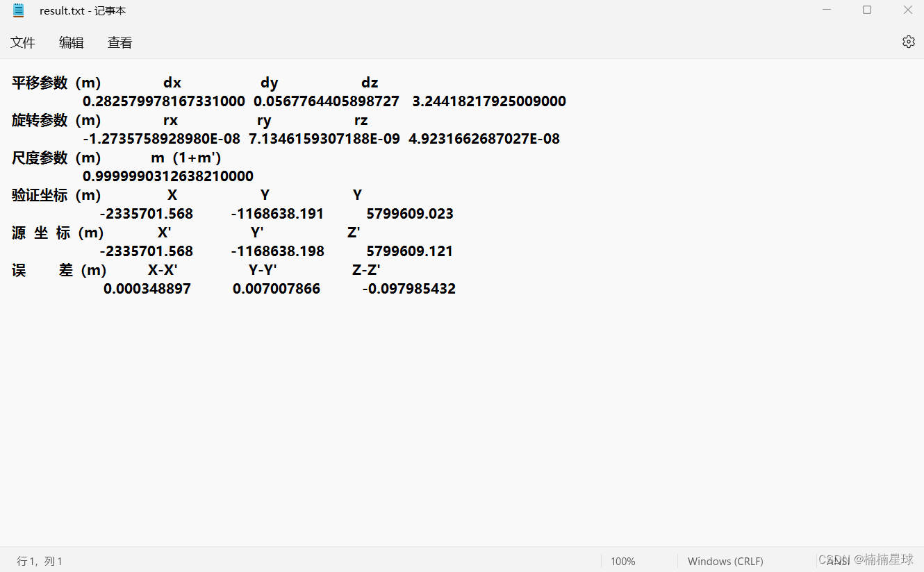Maximize the Notepad window

(867, 10)
